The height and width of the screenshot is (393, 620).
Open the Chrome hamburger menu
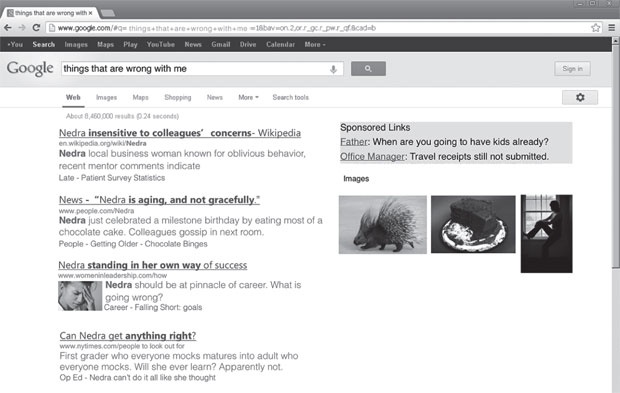click(x=611, y=28)
